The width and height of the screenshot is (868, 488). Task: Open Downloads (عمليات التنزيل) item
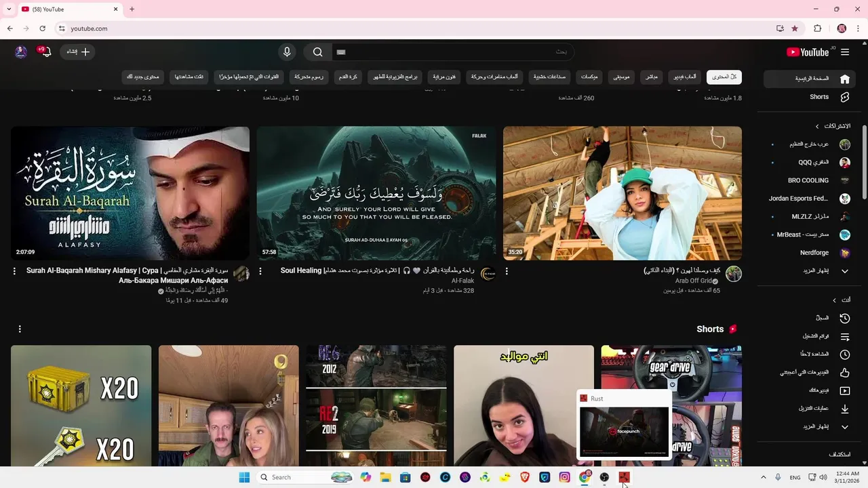[810, 409]
